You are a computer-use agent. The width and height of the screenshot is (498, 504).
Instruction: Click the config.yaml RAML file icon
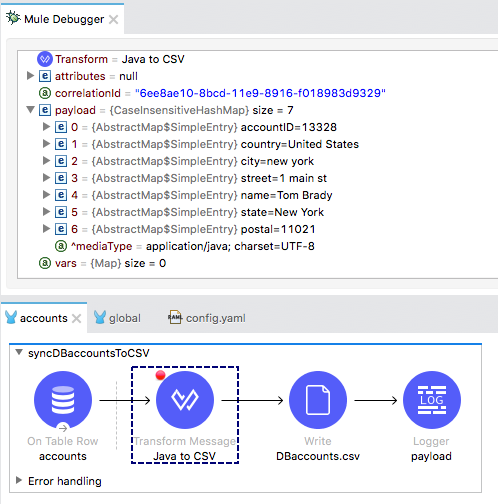[x=175, y=318]
